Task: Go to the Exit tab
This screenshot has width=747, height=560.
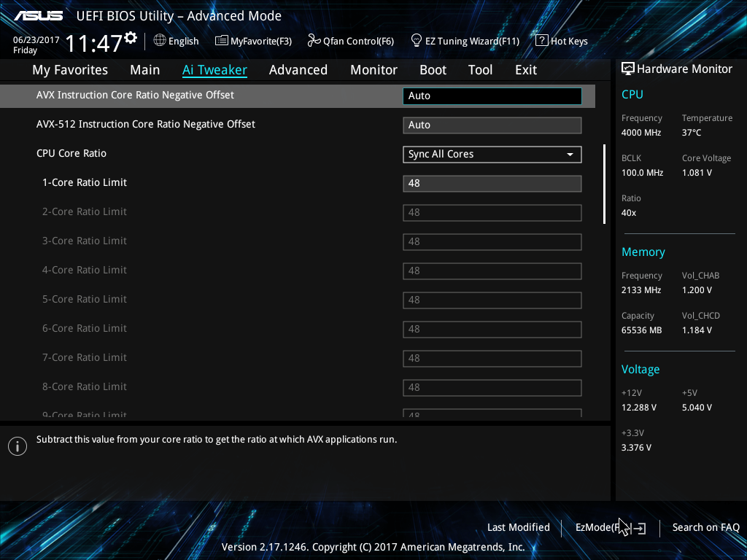Action: pyautogui.click(x=526, y=69)
